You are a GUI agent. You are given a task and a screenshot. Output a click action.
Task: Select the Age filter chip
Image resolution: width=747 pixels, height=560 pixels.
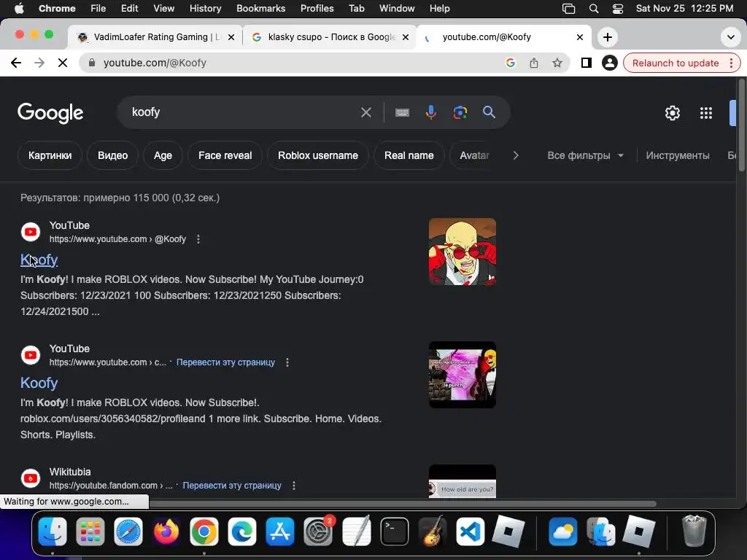click(163, 156)
